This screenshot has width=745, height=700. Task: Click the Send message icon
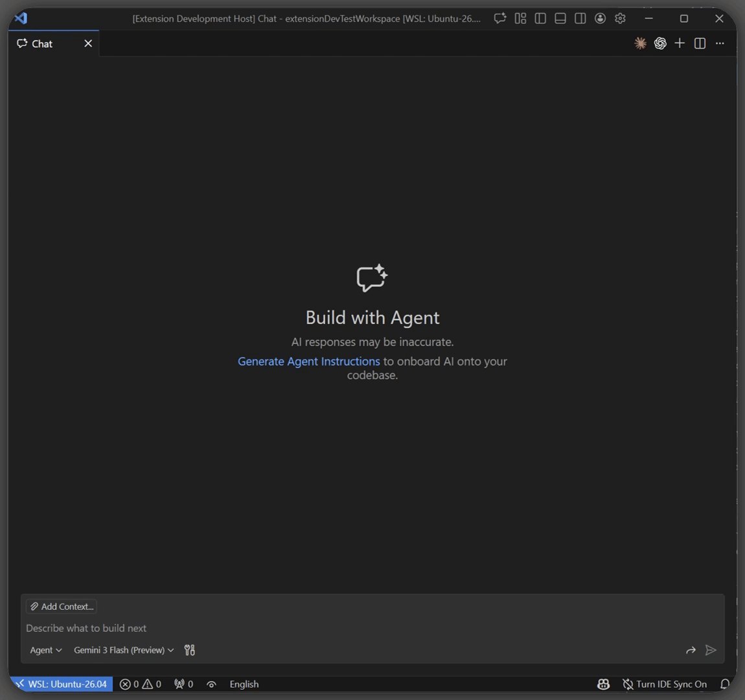tap(711, 650)
